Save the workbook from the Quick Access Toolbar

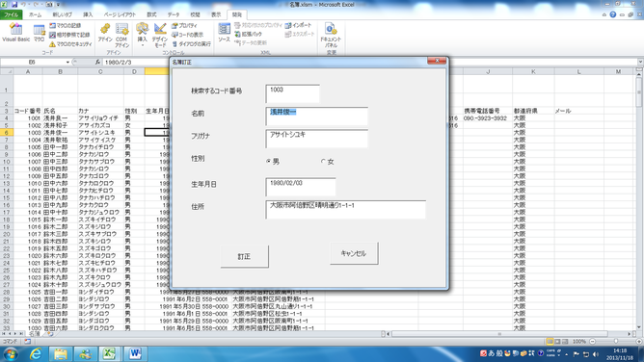point(14,5)
